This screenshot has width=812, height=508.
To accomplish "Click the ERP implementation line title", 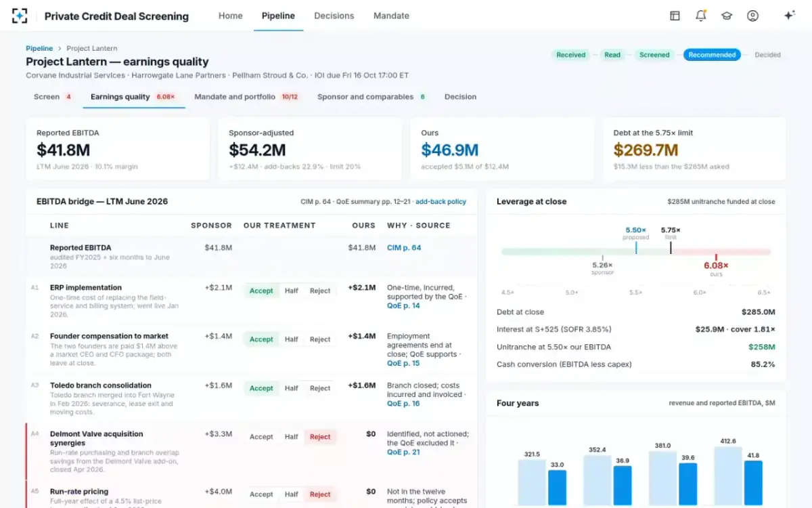I will (x=86, y=287).
